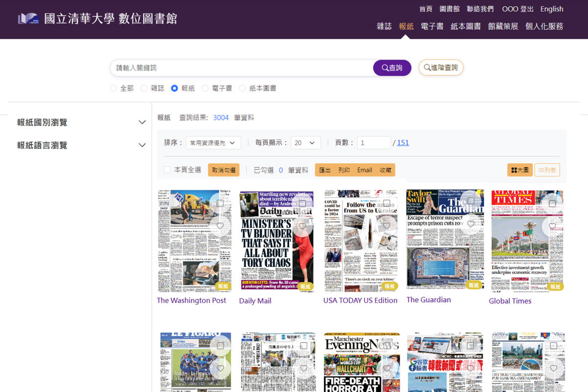Select The Guardian checkbox
Image resolution: width=588 pixels, height=392 pixels.
click(x=471, y=201)
